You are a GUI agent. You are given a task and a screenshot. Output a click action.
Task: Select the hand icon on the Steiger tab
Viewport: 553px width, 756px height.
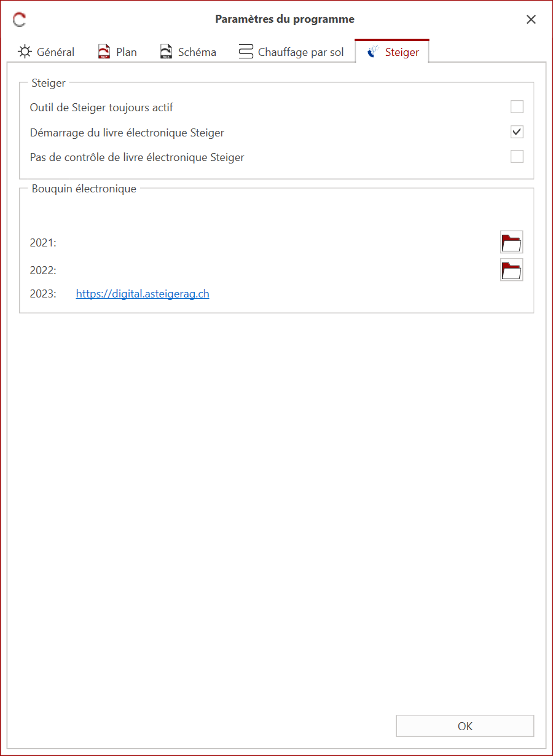coord(371,52)
